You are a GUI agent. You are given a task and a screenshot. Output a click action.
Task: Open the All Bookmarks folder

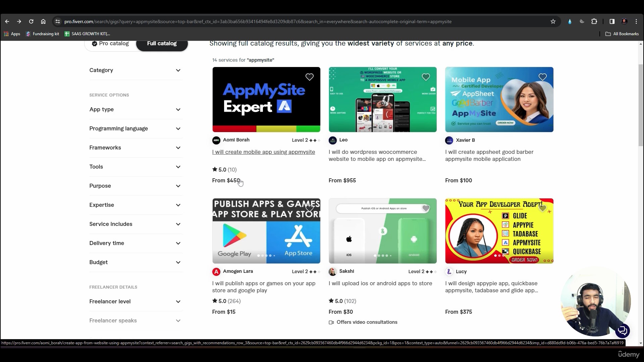click(x=622, y=34)
